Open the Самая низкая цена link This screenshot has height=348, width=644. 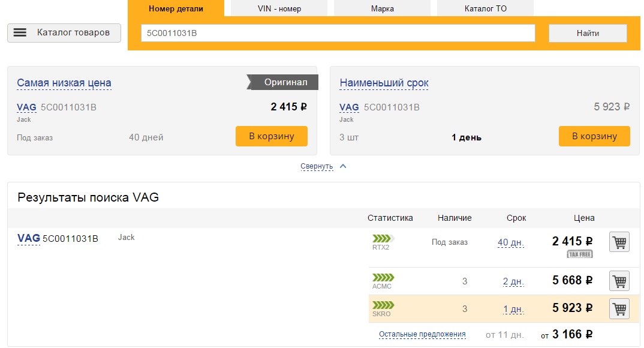click(64, 83)
